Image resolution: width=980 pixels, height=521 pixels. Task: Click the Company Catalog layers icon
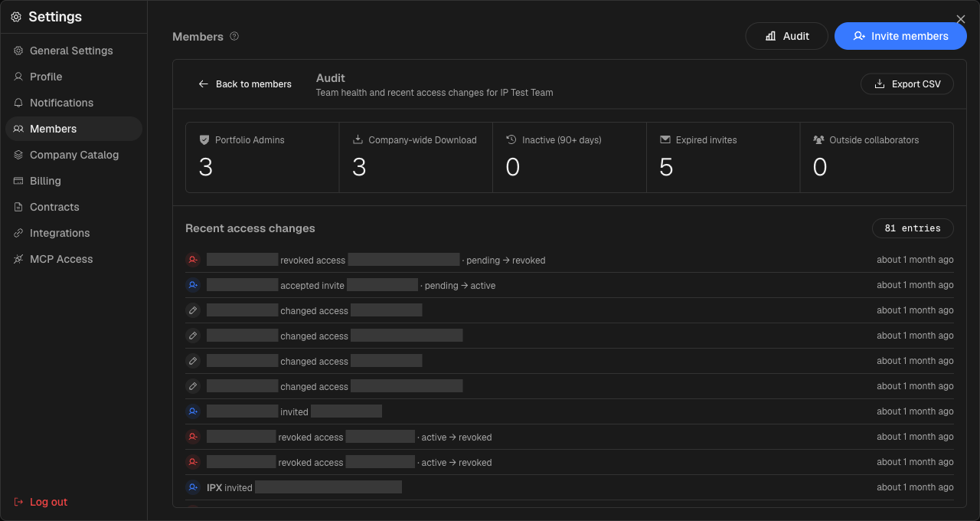click(x=18, y=155)
